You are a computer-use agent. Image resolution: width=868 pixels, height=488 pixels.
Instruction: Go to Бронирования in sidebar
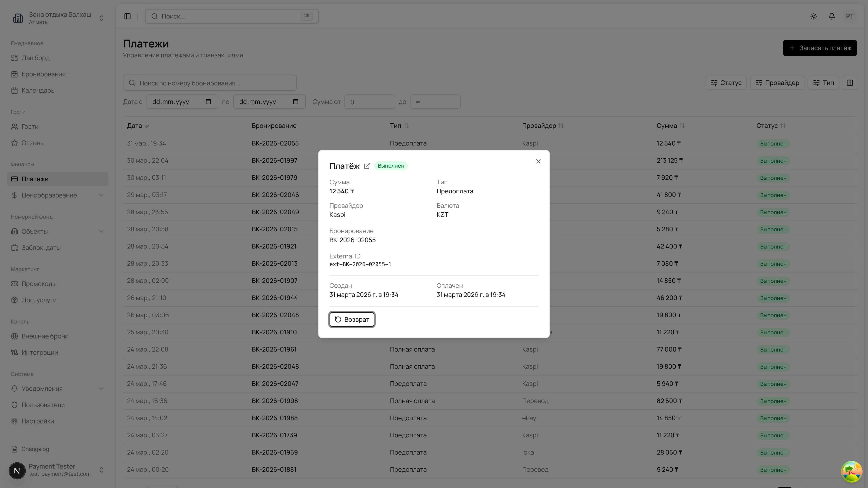pyautogui.click(x=43, y=74)
